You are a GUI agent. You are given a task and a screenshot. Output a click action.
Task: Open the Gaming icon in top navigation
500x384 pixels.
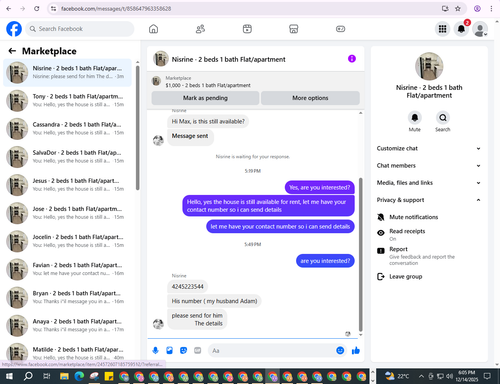tap(340, 29)
